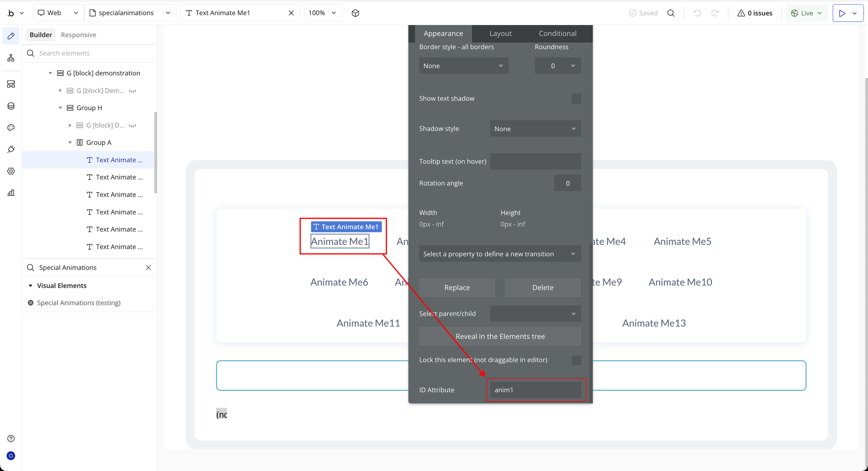Open Settings gear icon in sidebar

(11, 171)
